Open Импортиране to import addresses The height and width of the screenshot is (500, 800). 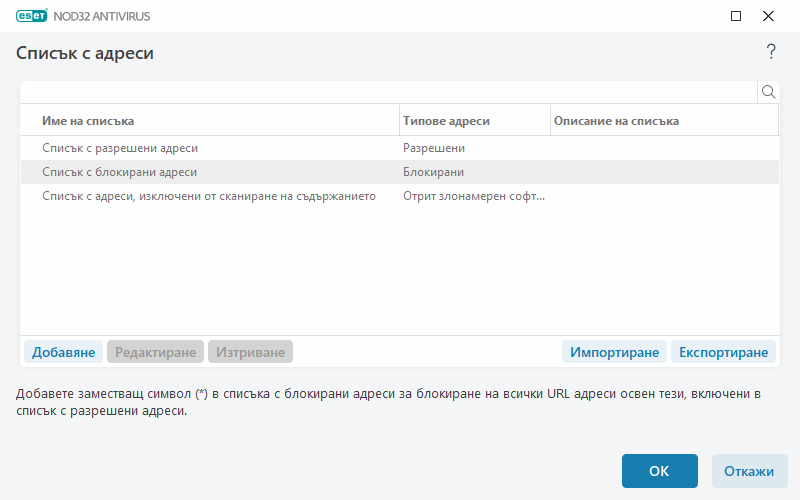coord(614,352)
